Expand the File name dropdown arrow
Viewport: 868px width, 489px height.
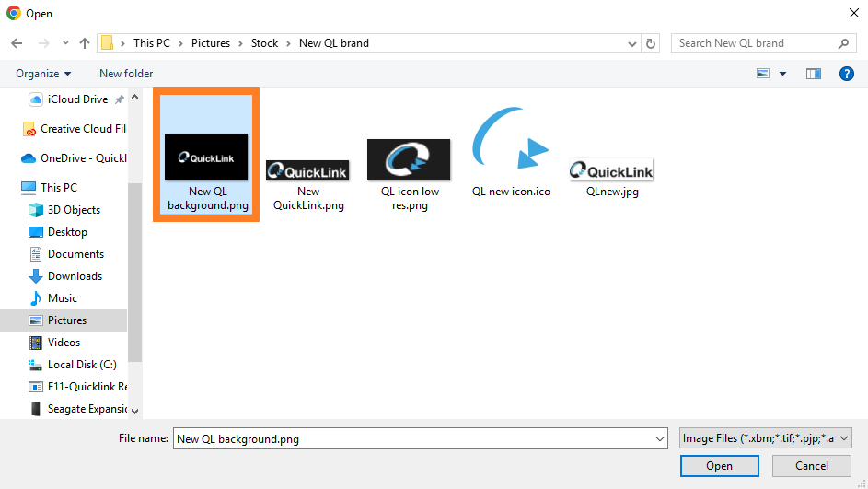coord(660,438)
